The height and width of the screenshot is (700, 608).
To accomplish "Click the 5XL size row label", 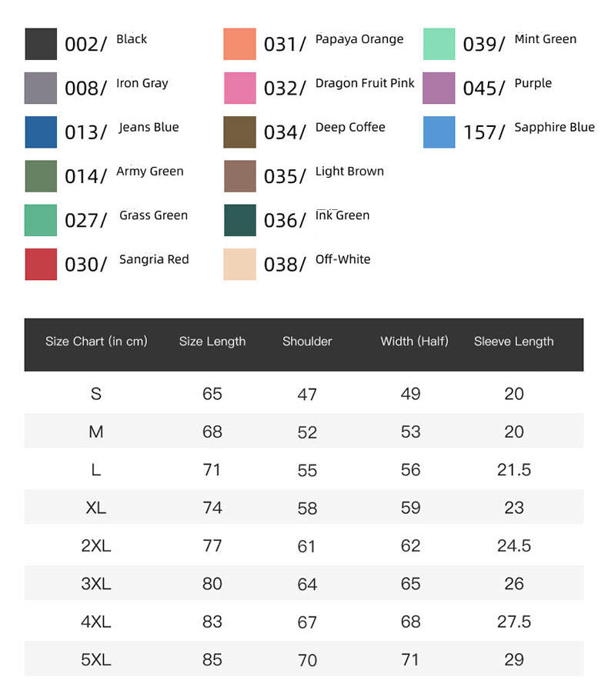I will click(96, 659).
